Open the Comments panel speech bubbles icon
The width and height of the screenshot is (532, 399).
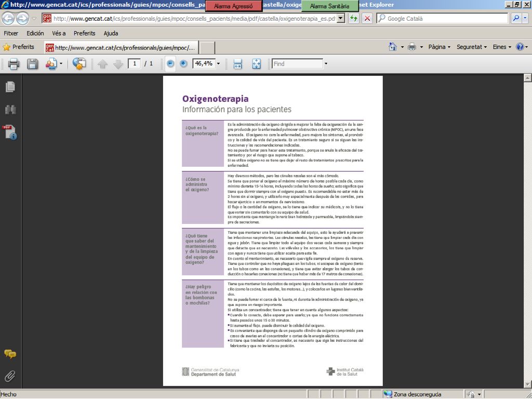tap(10, 354)
